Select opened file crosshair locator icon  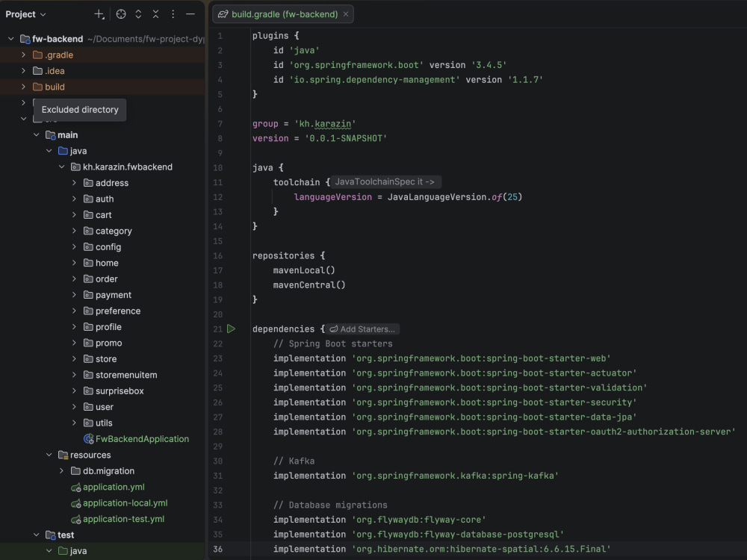click(121, 14)
